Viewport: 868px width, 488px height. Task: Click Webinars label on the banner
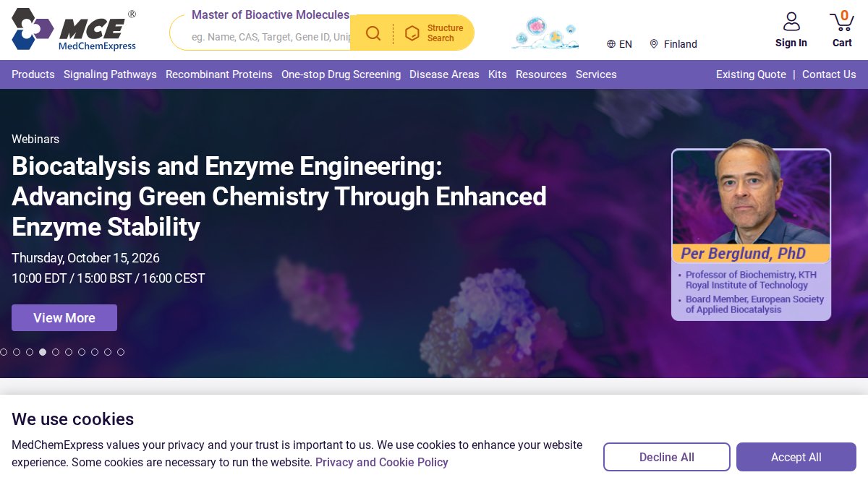pyautogui.click(x=35, y=139)
